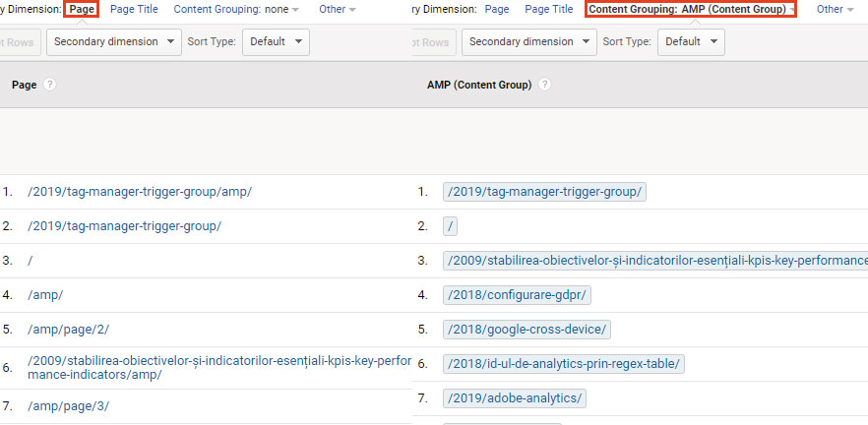
Task: Open right Secondary dimension dropdown
Action: [x=529, y=42]
